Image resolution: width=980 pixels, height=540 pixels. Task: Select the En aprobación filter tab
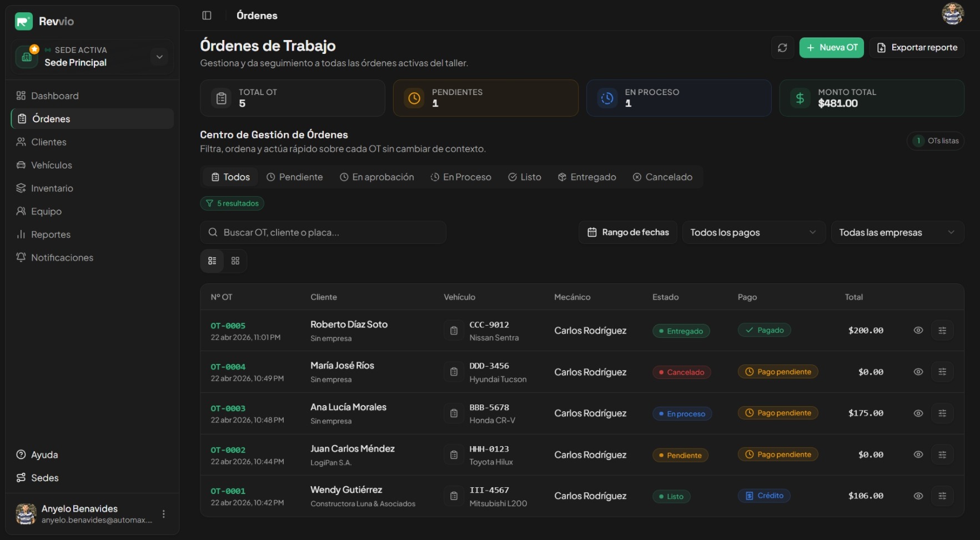(x=377, y=177)
